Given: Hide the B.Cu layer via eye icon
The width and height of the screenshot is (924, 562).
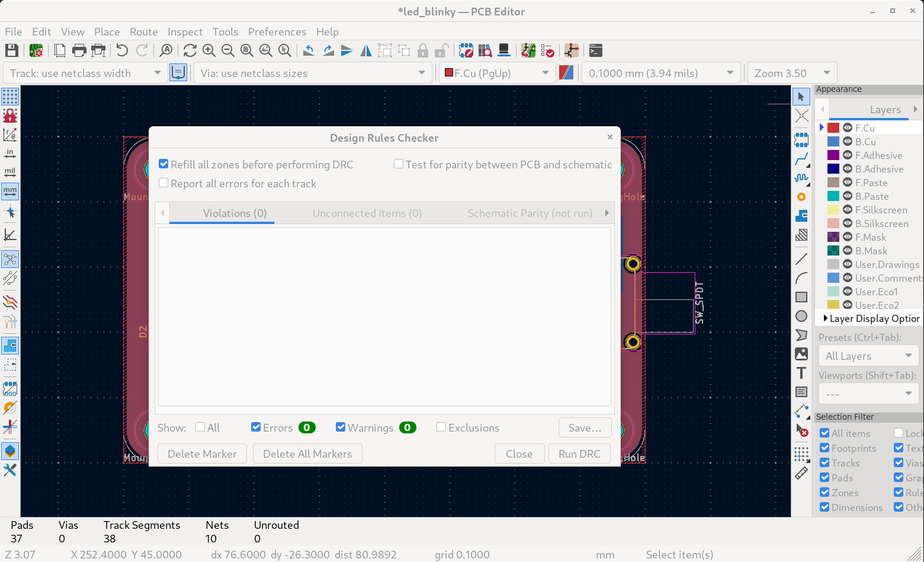Looking at the screenshot, I should (x=848, y=142).
